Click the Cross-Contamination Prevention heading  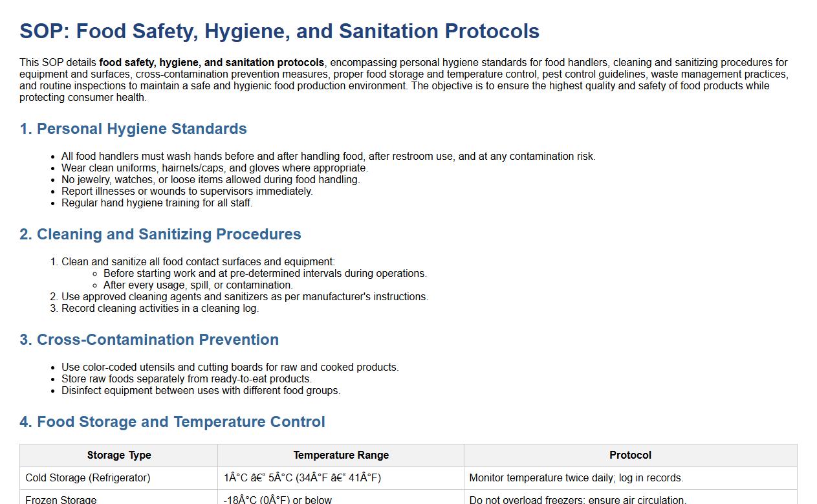149,340
